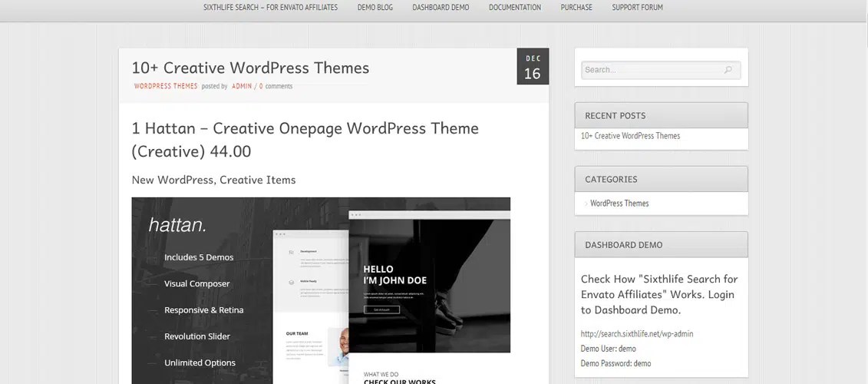
Task: Open recent post 10+ Creative WordPress Themes in sidebar
Action: [630, 136]
